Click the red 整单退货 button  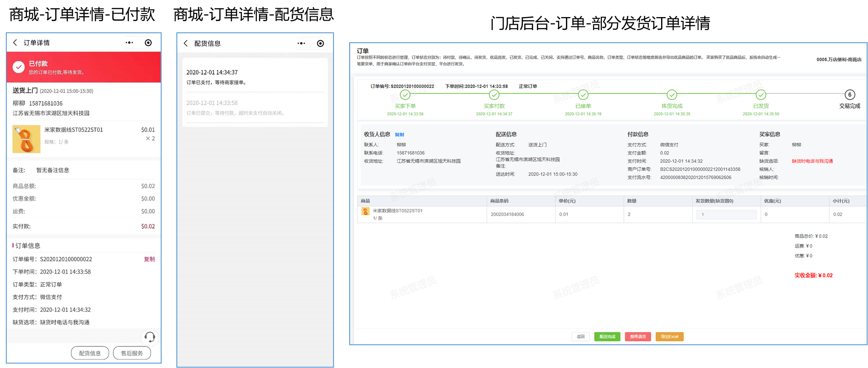click(638, 337)
